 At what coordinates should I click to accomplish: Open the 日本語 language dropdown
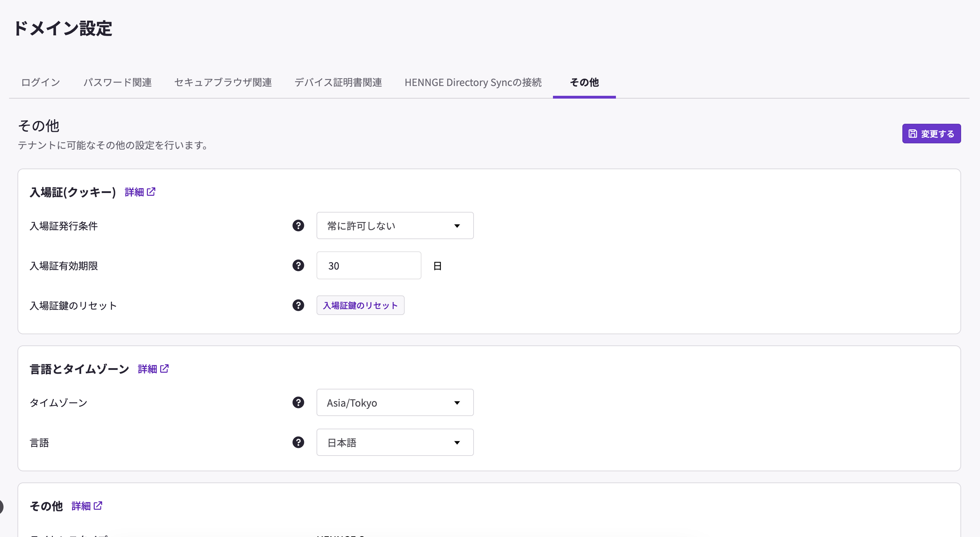pyautogui.click(x=395, y=442)
